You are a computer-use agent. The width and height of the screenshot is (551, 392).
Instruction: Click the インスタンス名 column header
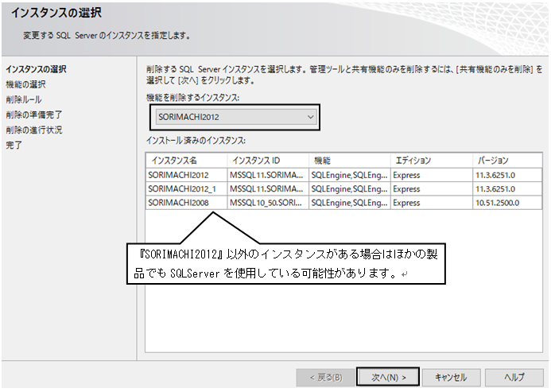(x=187, y=161)
